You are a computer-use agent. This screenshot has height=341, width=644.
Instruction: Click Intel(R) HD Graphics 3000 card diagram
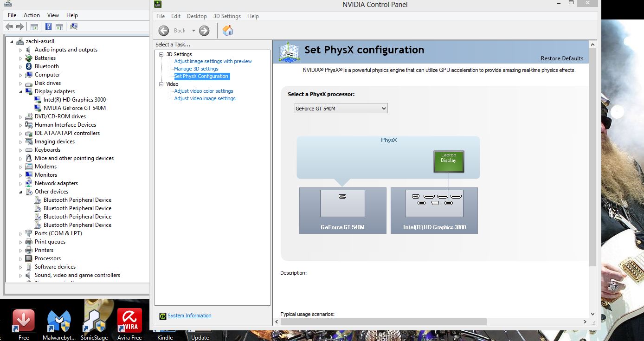click(x=434, y=210)
